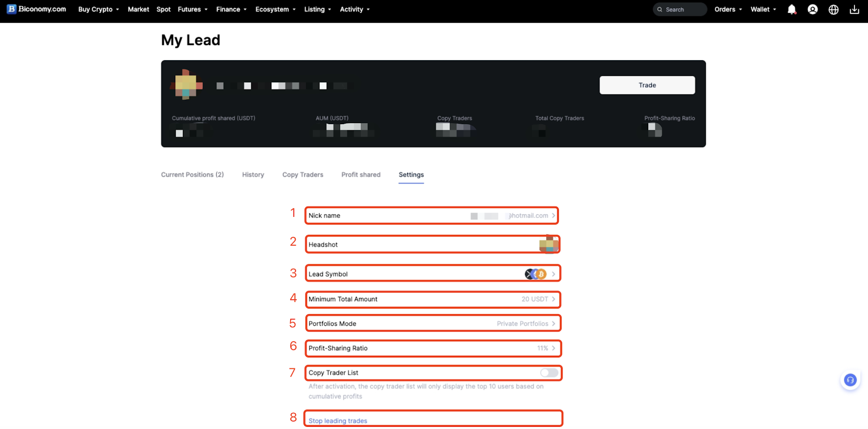The width and height of the screenshot is (868, 429).
Task: Click the Trade button
Action: click(647, 85)
